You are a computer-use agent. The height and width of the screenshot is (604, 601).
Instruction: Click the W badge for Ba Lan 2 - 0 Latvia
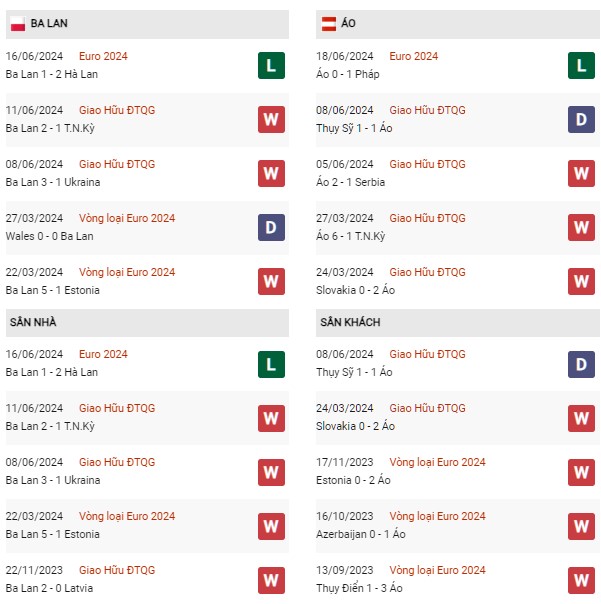tap(271, 580)
